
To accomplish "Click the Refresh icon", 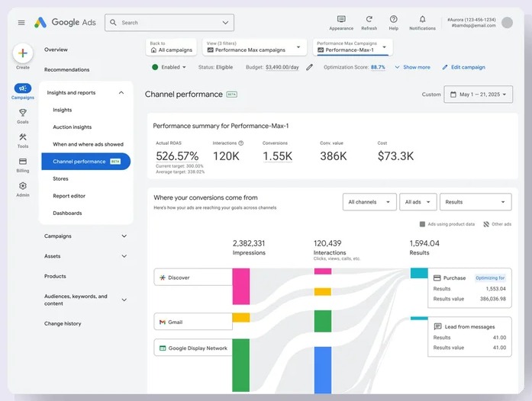I will (369, 19).
